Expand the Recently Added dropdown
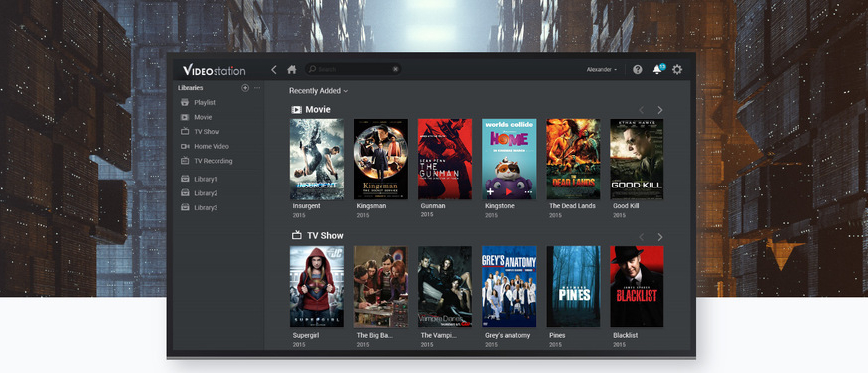This screenshot has width=868, height=373. pos(319,90)
